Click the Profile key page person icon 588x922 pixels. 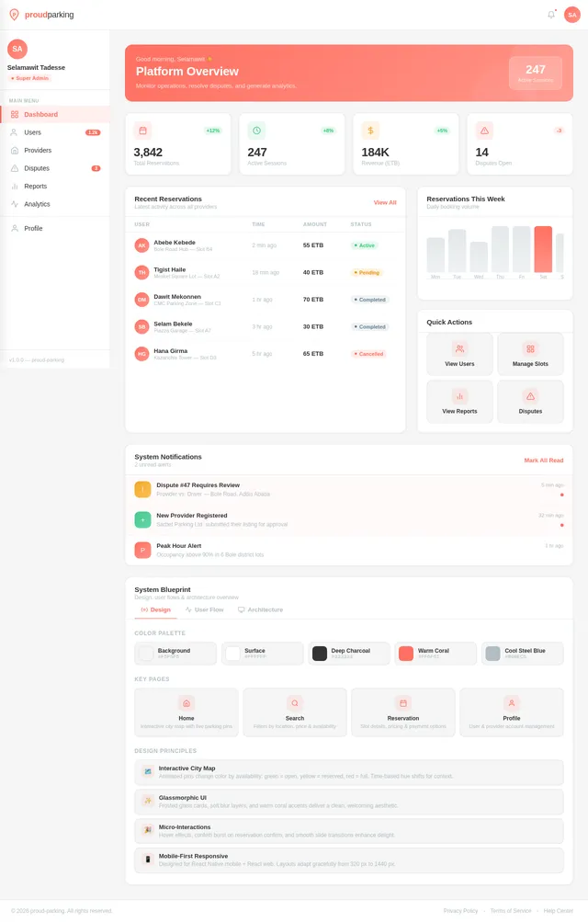tap(512, 703)
